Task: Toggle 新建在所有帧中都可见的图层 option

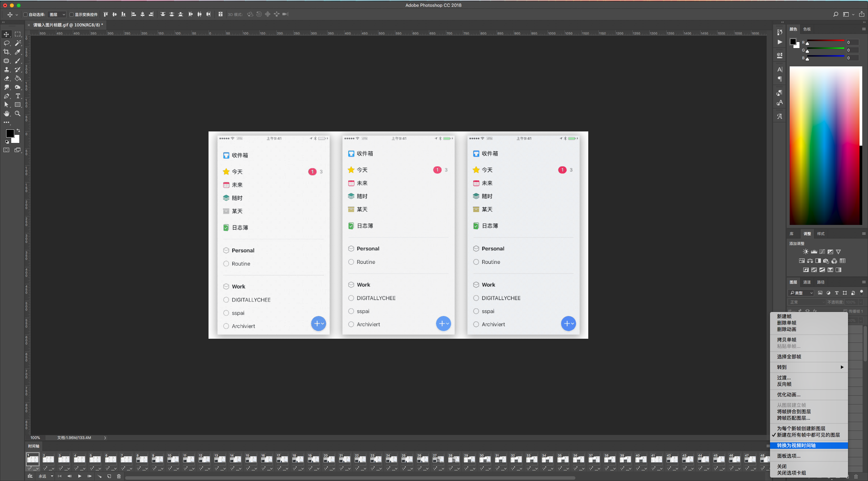Action: 808,435
